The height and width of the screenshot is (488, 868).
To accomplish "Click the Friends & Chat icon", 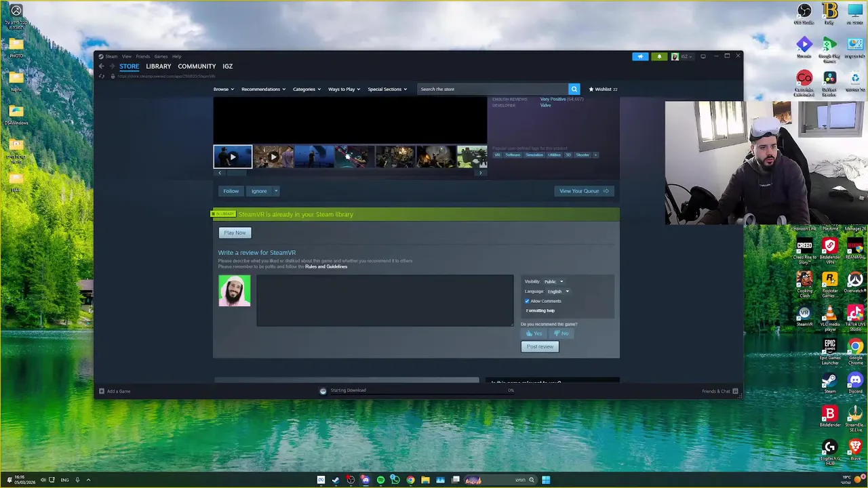I will pyautogui.click(x=735, y=391).
